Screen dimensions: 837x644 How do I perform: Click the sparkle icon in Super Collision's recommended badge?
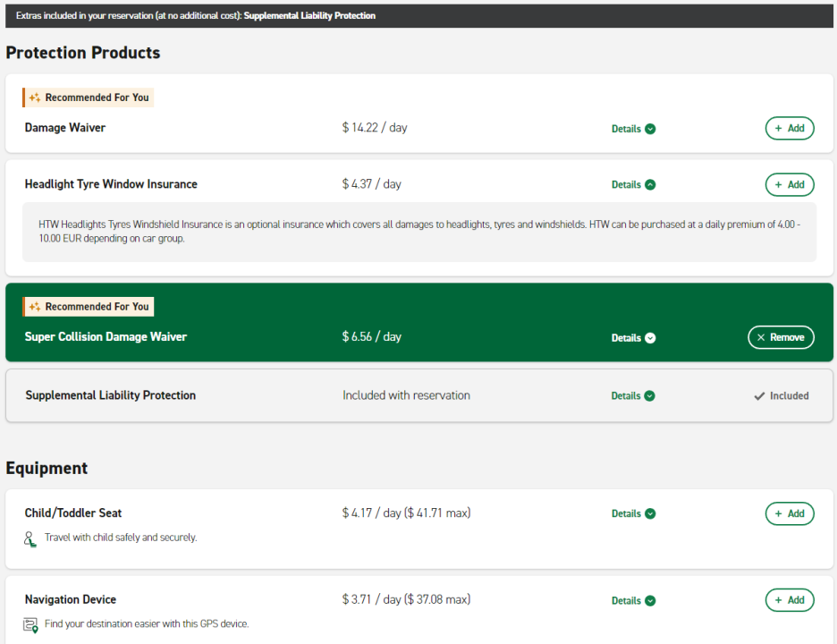(x=35, y=307)
